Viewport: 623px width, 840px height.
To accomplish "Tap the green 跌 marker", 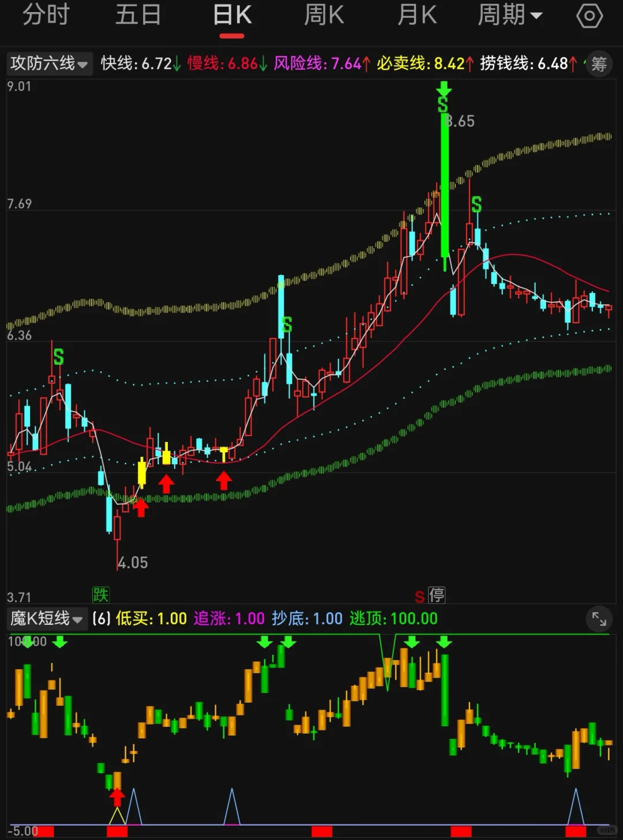I will (100, 595).
